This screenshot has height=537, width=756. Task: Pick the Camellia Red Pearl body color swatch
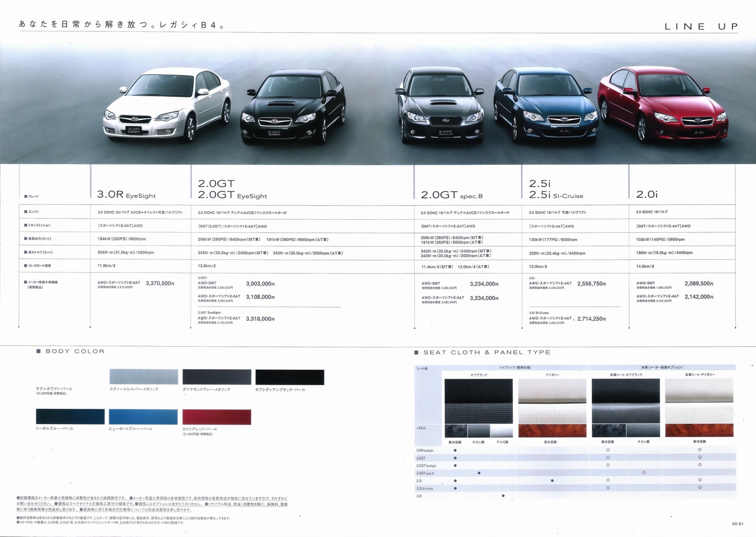pyautogui.click(x=216, y=416)
